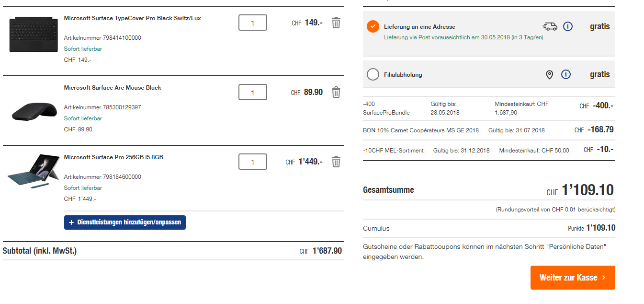
Task: Focus quantity box for Surface Pro
Action: (253, 162)
